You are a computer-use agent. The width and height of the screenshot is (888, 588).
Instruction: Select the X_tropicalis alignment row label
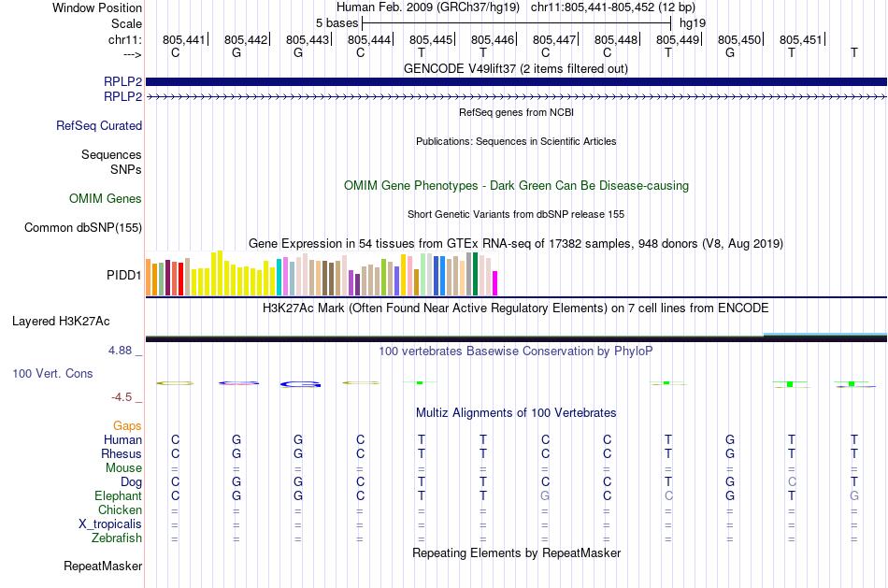click(x=110, y=524)
